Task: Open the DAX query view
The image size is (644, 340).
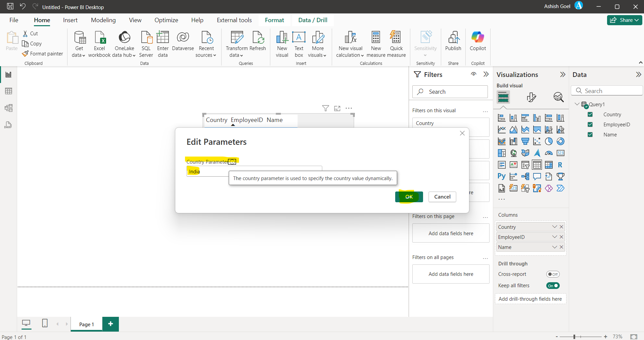Action: coord(8,125)
